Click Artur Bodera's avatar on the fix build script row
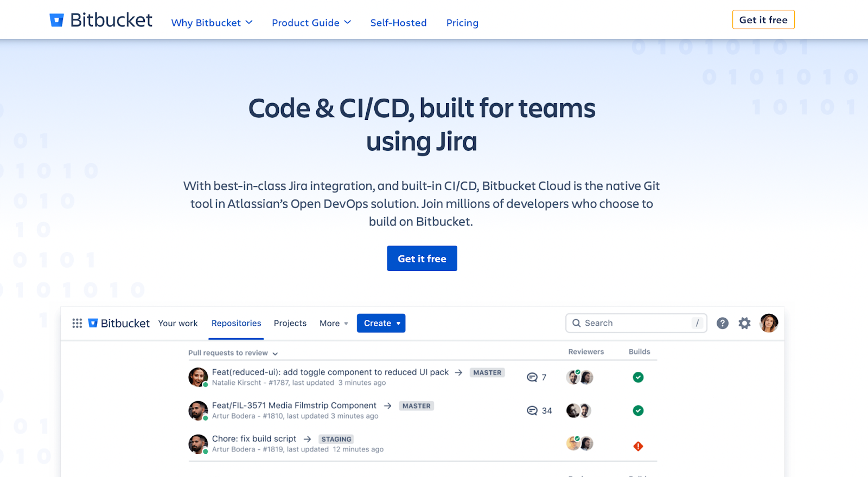The height and width of the screenshot is (477, 868). (x=198, y=444)
